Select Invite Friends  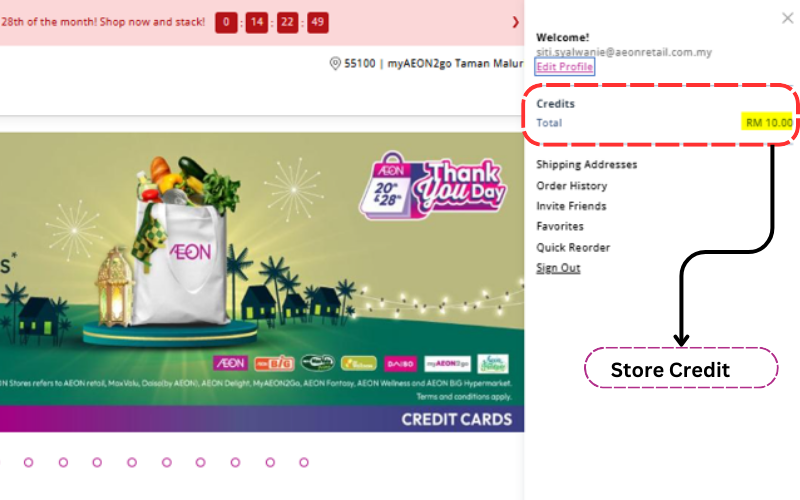(571, 206)
